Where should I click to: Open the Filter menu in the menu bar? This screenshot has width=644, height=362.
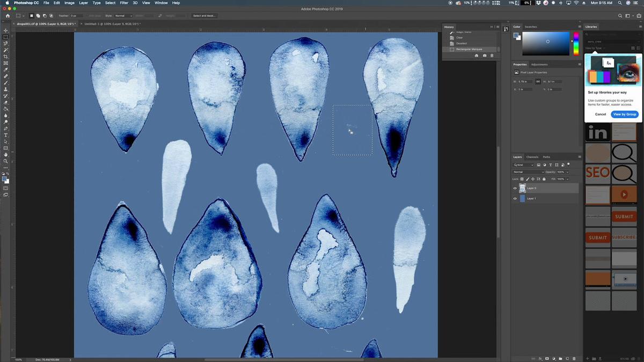[x=124, y=3]
